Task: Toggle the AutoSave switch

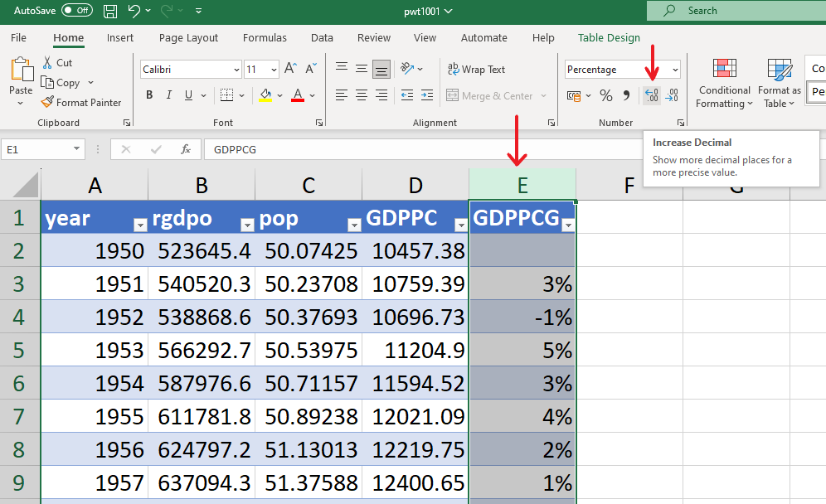Action: (76, 11)
